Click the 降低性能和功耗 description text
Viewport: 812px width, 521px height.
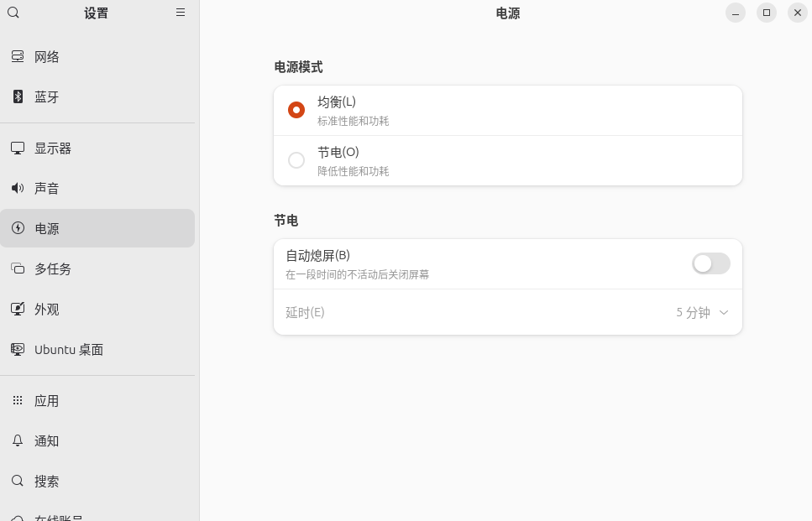(354, 171)
